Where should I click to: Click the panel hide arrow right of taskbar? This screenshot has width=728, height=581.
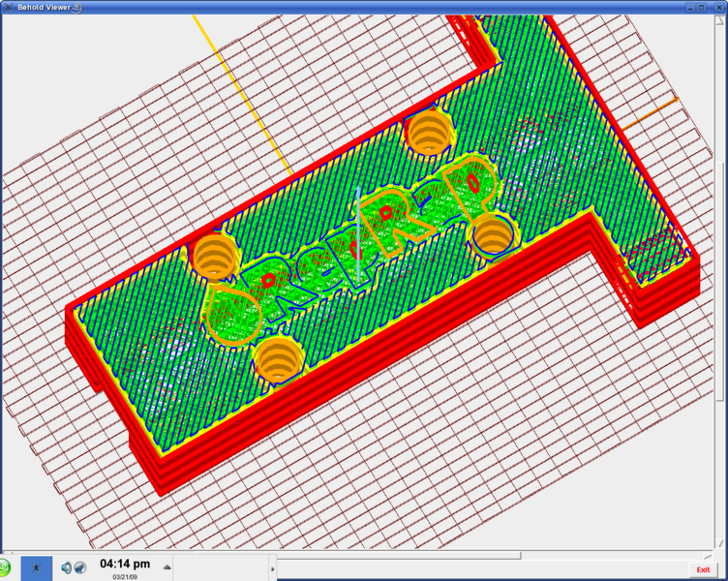coord(272,568)
